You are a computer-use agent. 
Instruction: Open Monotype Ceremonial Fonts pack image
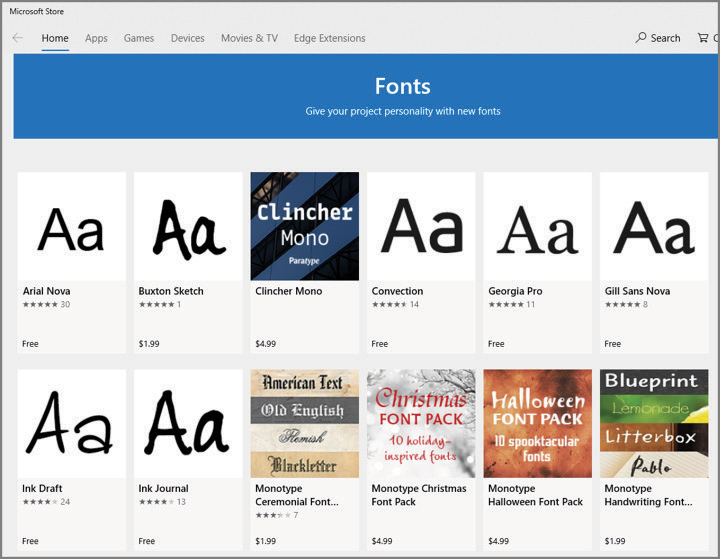click(x=304, y=423)
